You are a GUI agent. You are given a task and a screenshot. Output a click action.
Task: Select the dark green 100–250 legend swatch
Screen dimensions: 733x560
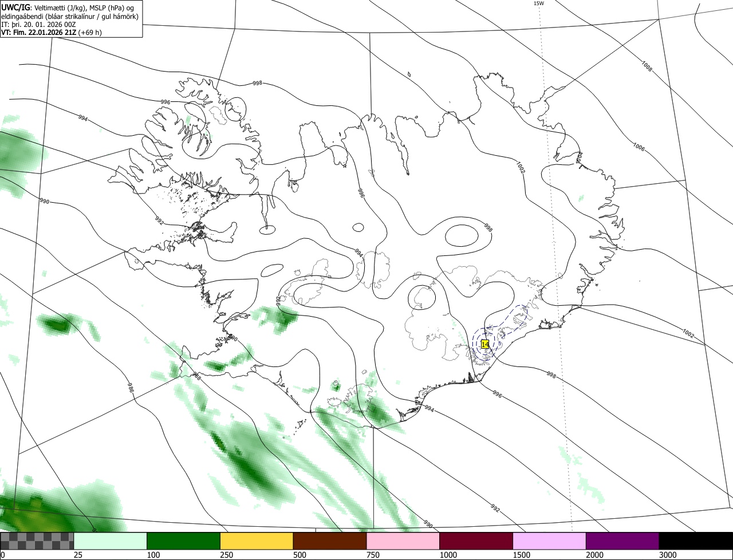(184, 541)
